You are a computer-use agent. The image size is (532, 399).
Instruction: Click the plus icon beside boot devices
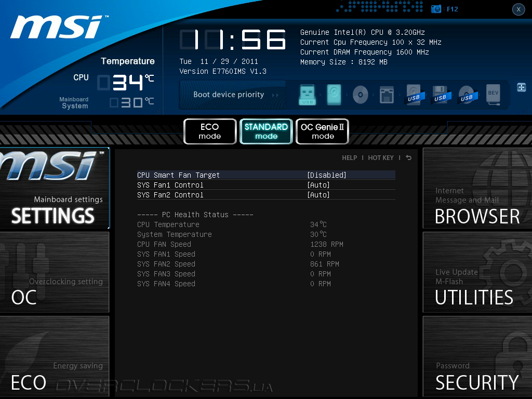(x=522, y=87)
